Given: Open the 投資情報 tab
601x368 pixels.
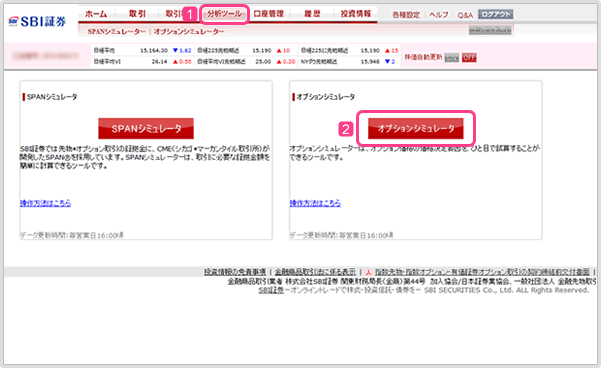Looking at the screenshot, I should 356,14.
